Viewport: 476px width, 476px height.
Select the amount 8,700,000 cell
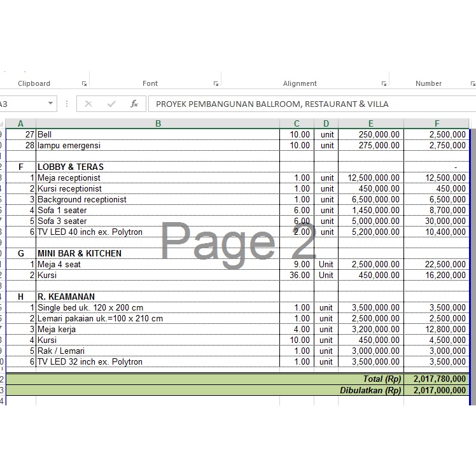tap(437, 211)
